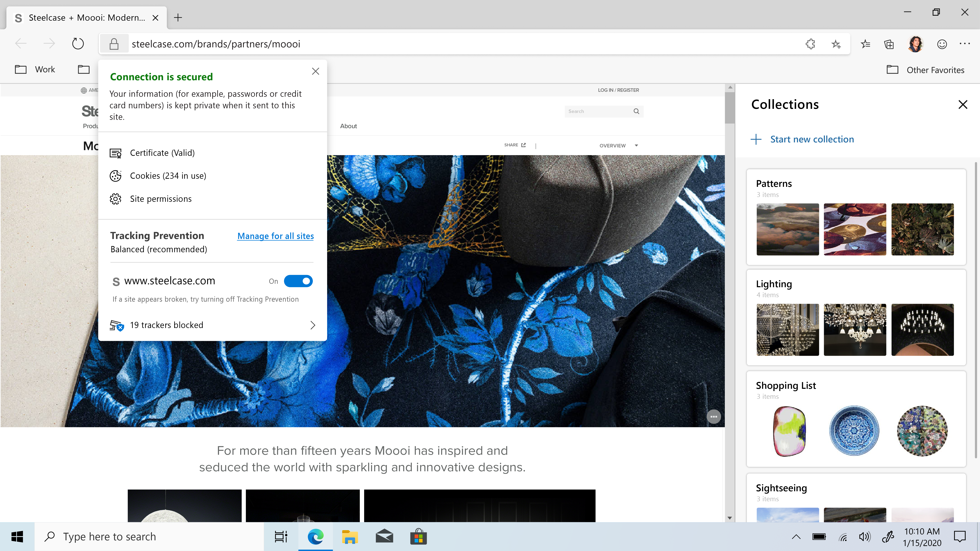Reload the page with refresh button

click(x=78, y=44)
